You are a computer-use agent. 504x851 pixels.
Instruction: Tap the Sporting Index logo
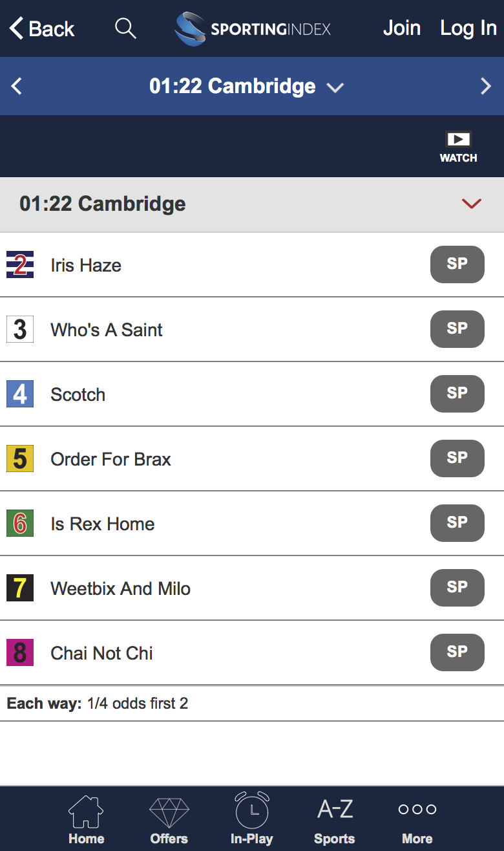253,29
